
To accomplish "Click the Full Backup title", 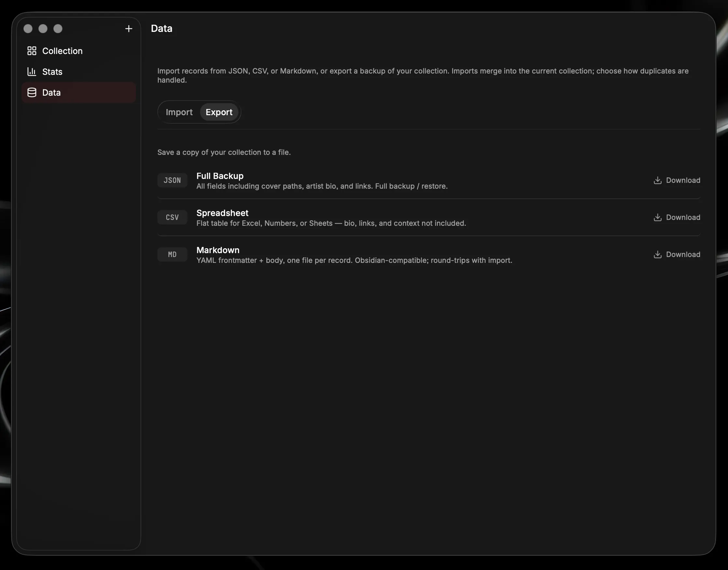I will click(x=220, y=176).
